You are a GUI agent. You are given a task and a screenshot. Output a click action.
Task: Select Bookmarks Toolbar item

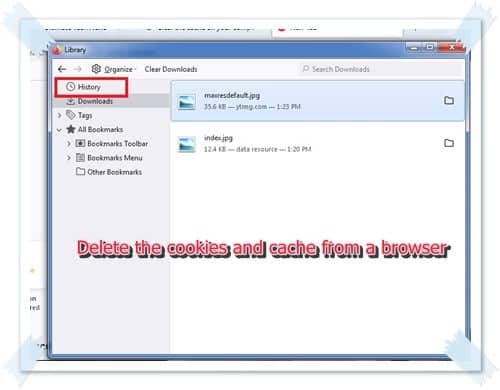tap(117, 144)
